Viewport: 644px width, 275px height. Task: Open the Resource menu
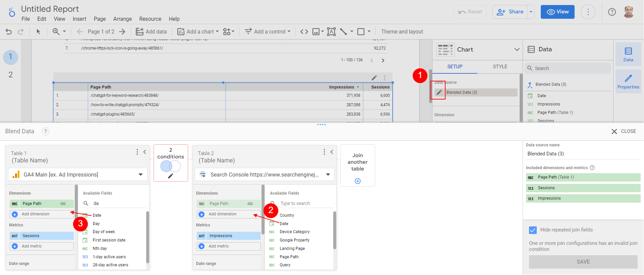tap(150, 19)
